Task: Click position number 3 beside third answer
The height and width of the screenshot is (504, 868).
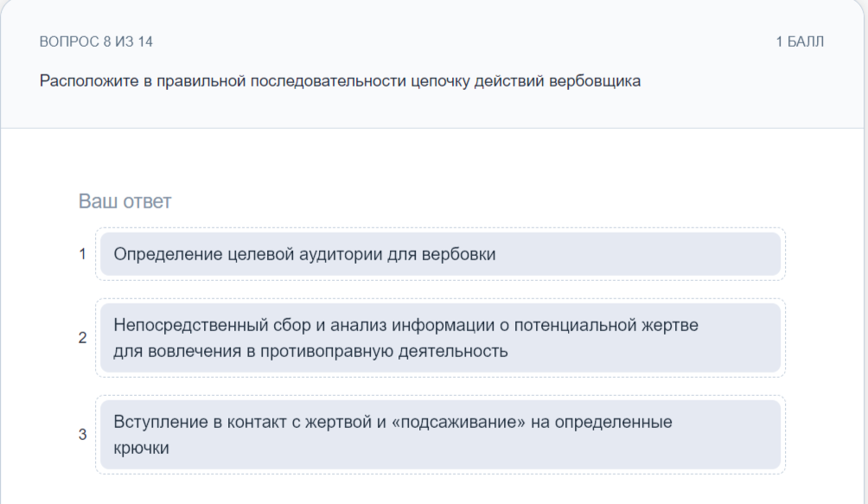Action: point(82,434)
